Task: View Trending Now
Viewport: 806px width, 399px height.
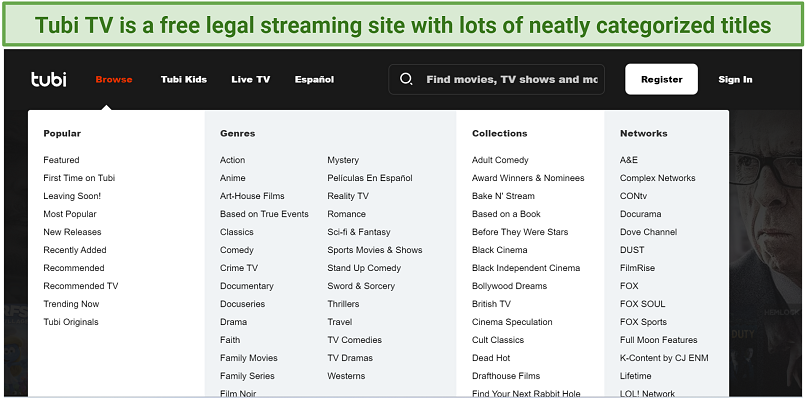Action: tap(71, 304)
